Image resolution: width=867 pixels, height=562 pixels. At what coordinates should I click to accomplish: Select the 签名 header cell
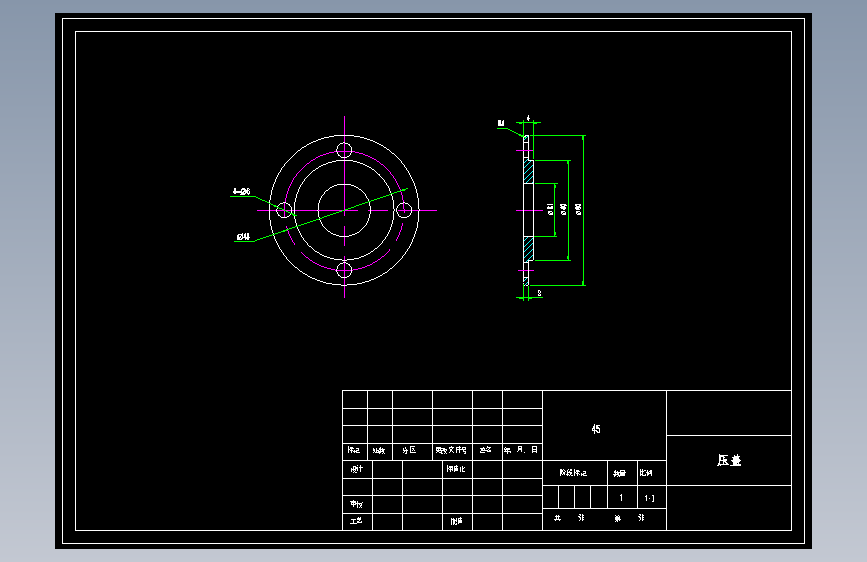tap(487, 451)
